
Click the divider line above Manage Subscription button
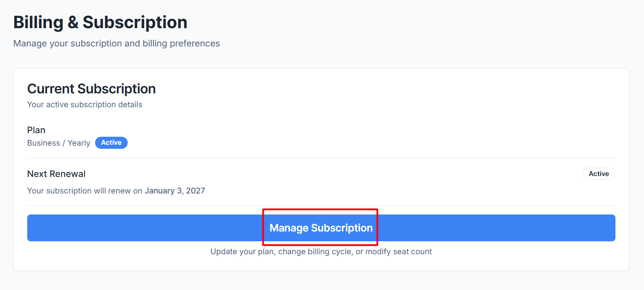(321, 205)
